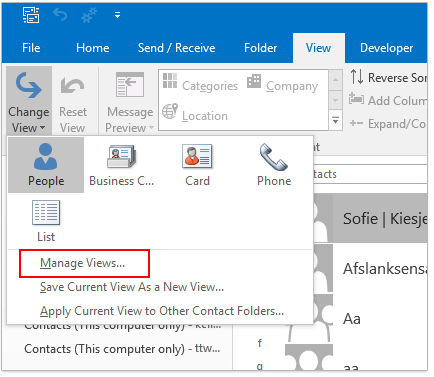Choose Save Current View As a New View

[132, 287]
